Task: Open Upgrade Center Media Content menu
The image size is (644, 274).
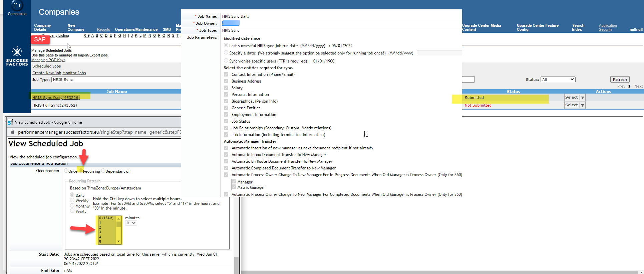Action: tap(481, 27)
